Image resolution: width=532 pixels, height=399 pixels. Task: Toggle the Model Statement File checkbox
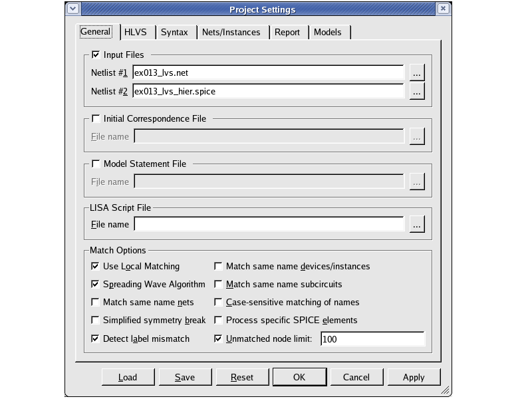[96, 164]
